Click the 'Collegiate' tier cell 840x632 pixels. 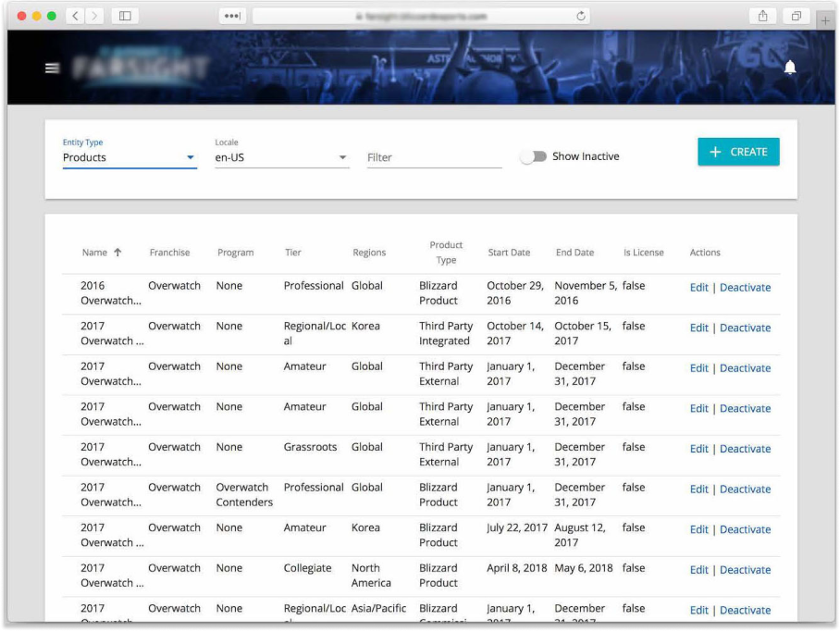[x=307, y=568]
